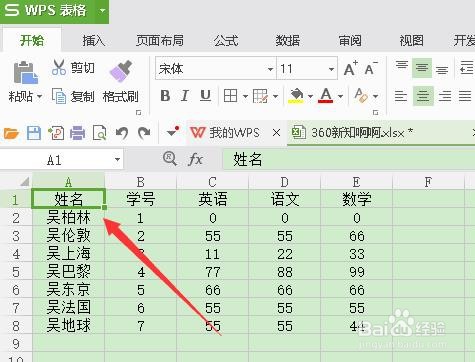Toggle Underline formatting

pyautogui.click(x=205, y=96)
